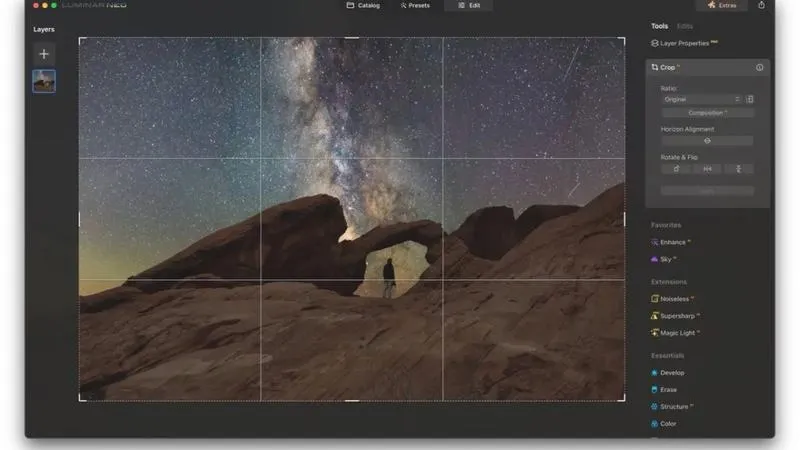Flip the image horizontally
The width and height of the screenshot is (800, 450).
[x=707, y=169]
